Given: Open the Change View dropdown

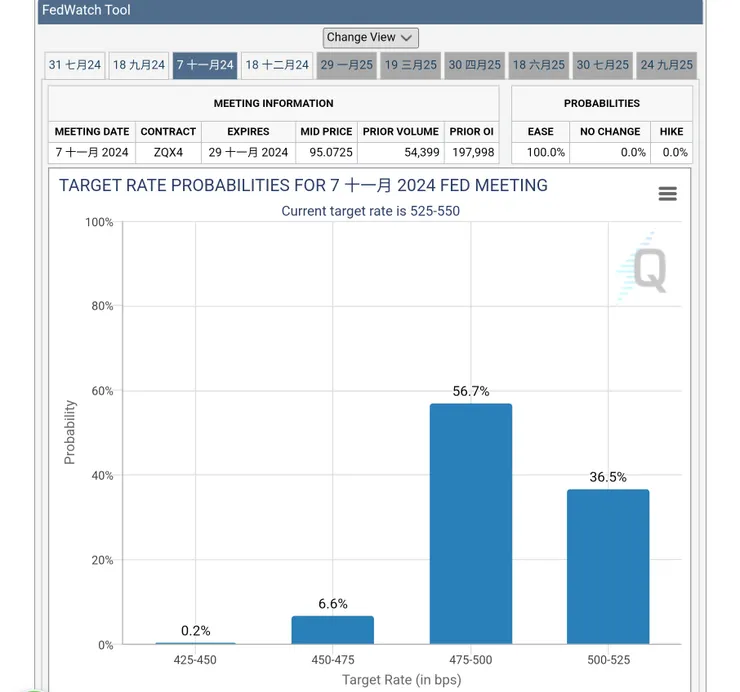Looking at the screenshot, I should tap(370, 38).
